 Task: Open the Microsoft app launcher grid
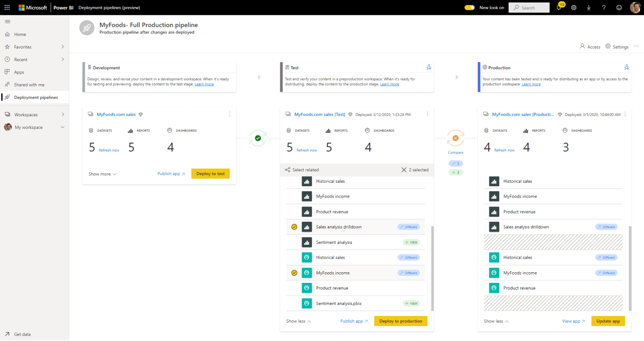point(7,8)
